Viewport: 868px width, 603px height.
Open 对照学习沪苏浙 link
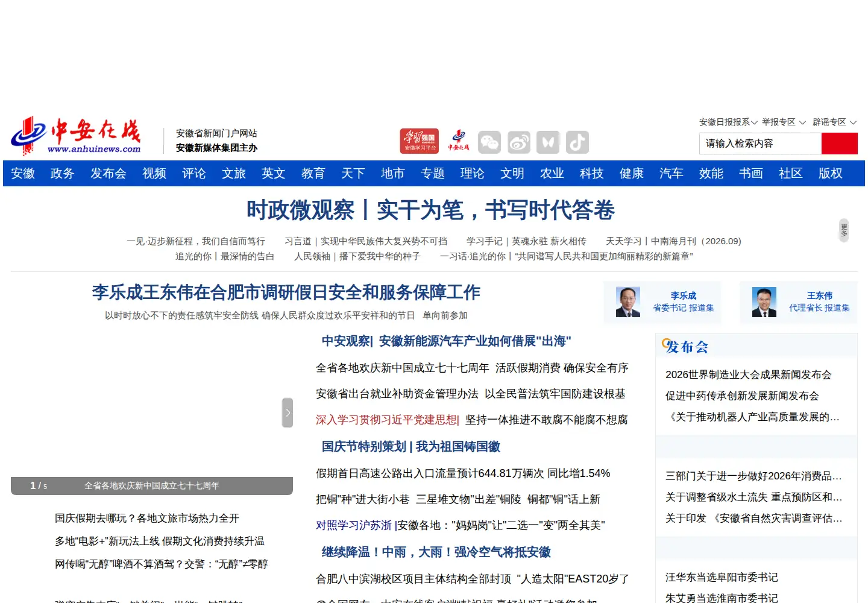coord(354,525)
